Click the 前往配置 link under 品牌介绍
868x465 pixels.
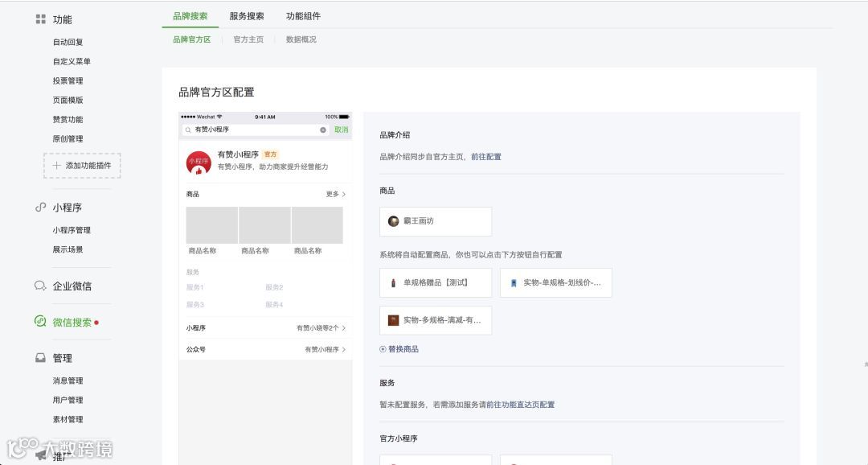pyautogui.click(x=486, y=157)
